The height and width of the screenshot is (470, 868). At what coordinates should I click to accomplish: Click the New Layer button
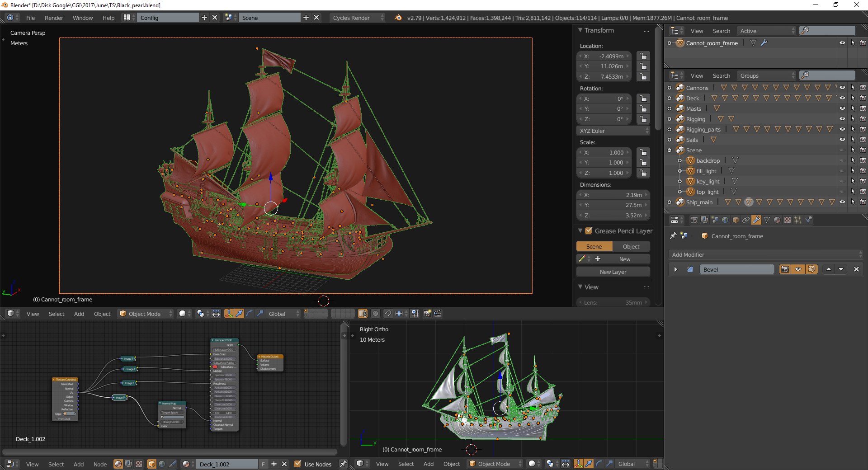[613, 272]
